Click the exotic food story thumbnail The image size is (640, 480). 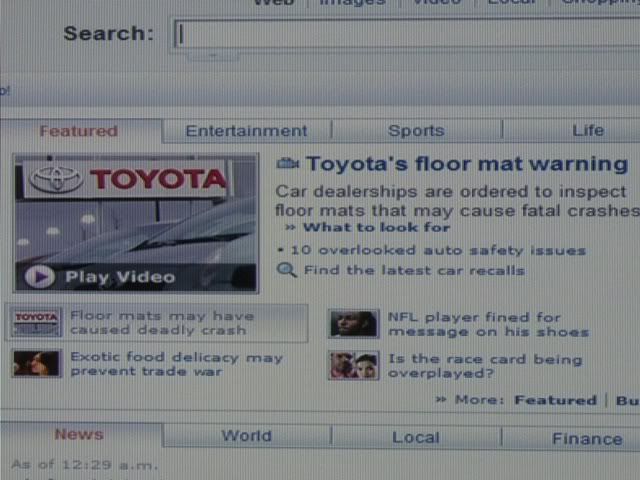(37, 363)
